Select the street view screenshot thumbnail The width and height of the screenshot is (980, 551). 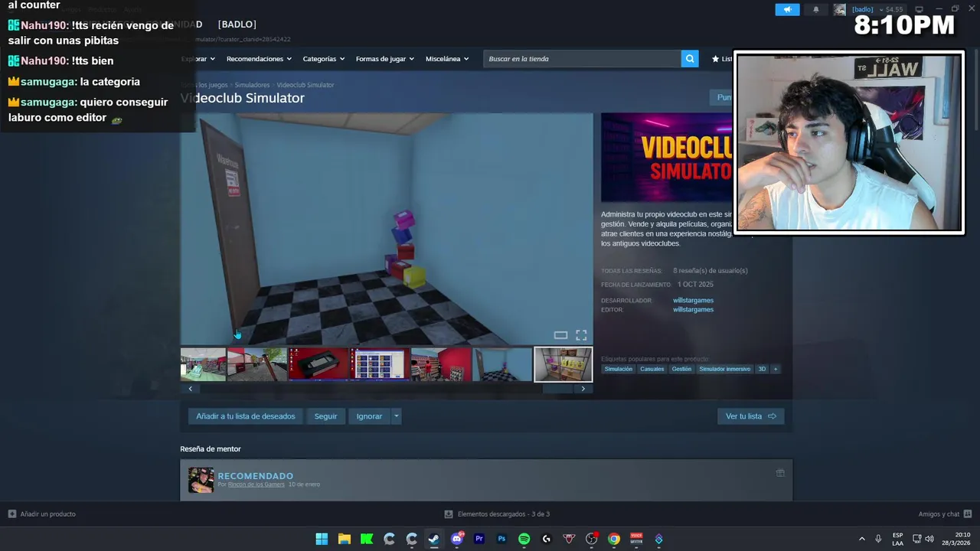257,364
